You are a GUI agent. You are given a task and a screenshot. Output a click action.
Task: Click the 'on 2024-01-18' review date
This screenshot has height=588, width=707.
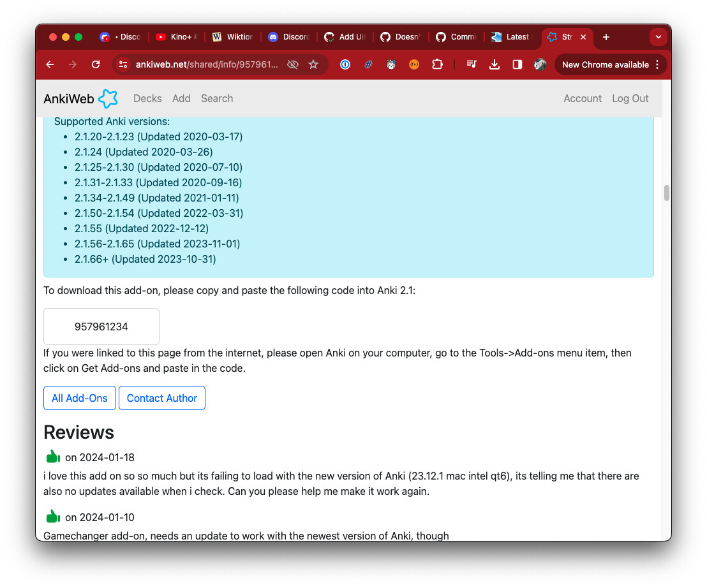pos(100,458)
